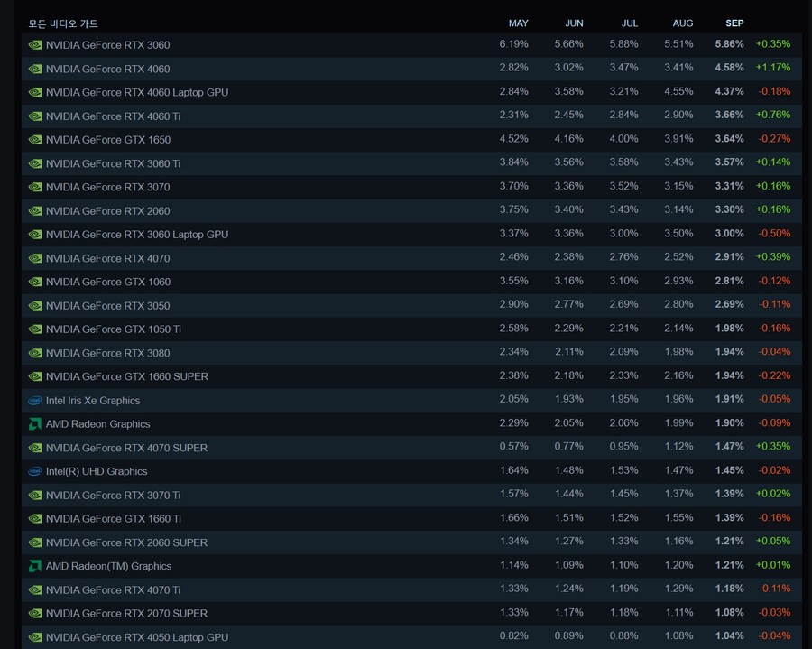The width and height of the screenshot is (812, 649).
Task: Click AMD logo beside Radeon(TM) Graphics
Action: click(34, 566)
